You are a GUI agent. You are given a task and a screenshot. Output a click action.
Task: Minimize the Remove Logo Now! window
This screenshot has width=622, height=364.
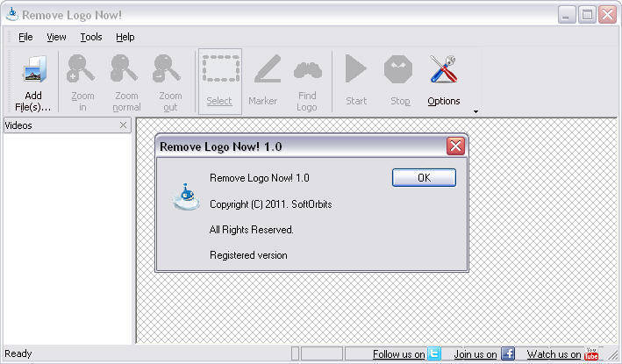coord(567,15)
